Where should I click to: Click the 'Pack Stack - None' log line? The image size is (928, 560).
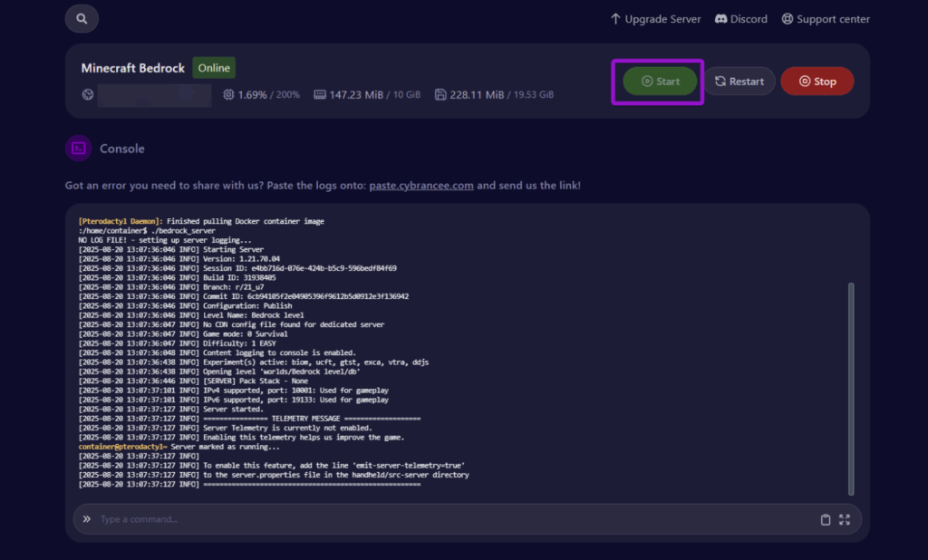(193, 381)
